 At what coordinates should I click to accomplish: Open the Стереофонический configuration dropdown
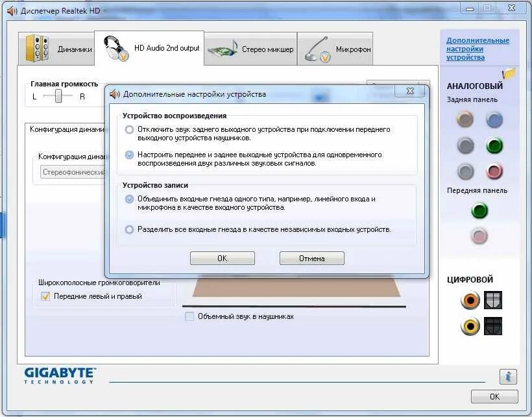tap(73, 172)
